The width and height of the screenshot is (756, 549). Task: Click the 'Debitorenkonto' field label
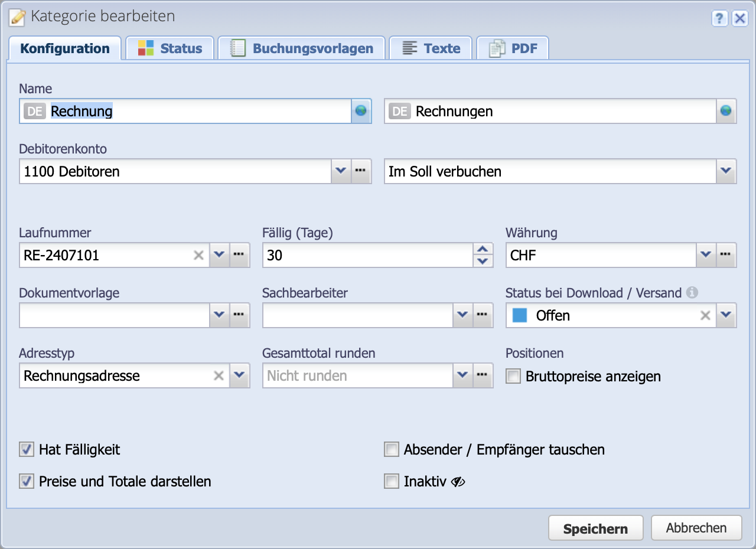pyautogui.click(x=63, y=149)
